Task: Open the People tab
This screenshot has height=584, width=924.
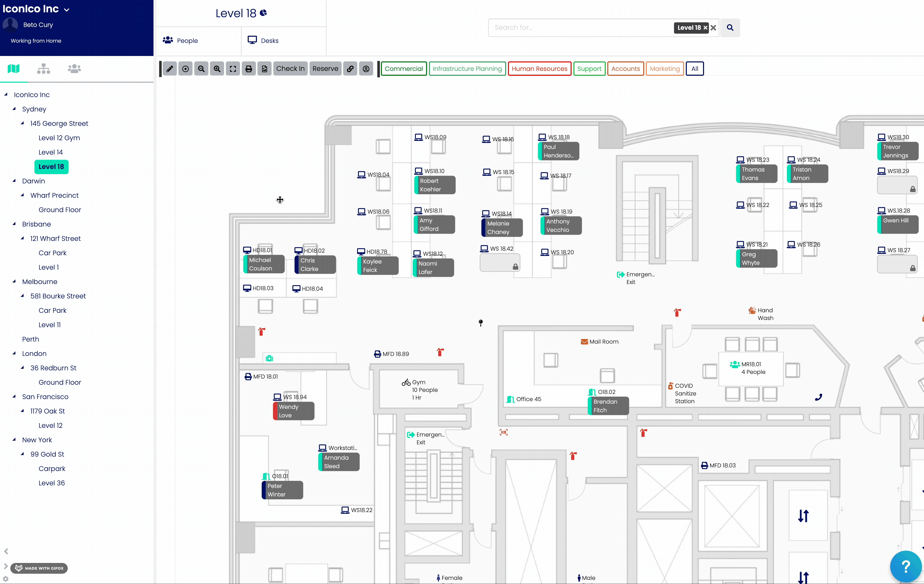Action: (199, 41)
